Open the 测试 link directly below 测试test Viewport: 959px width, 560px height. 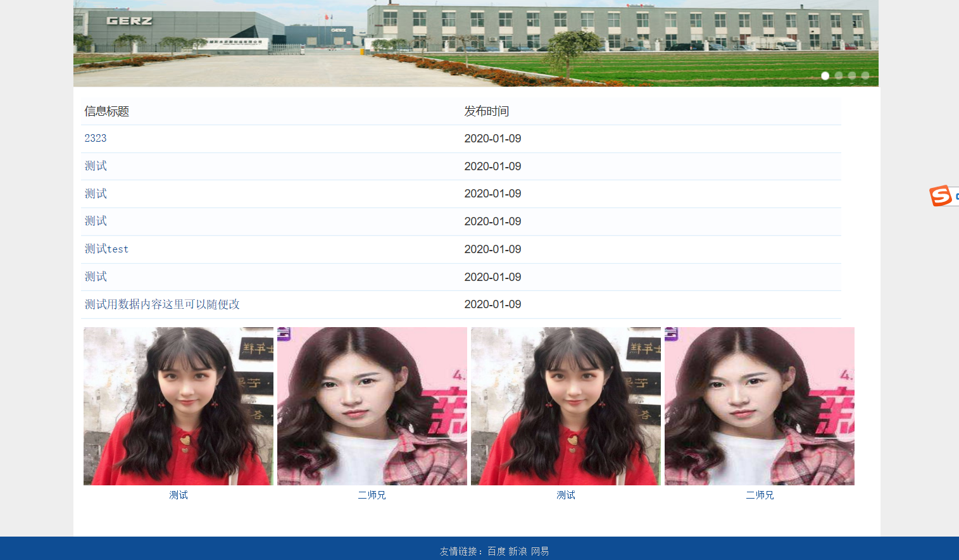96,277
